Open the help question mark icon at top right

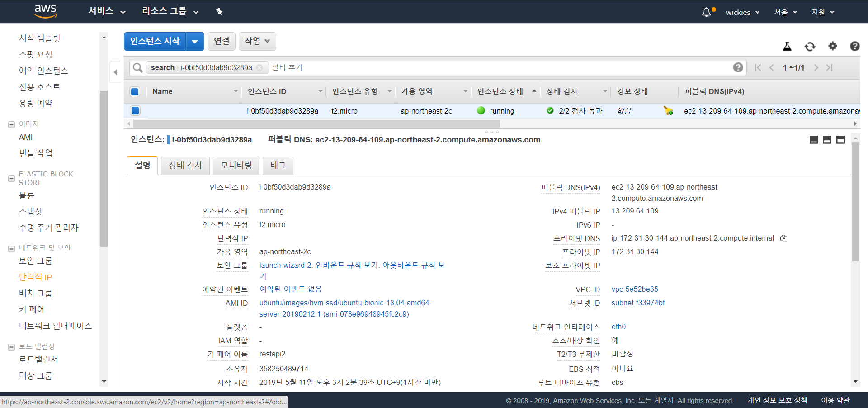[x=854, y=46]
